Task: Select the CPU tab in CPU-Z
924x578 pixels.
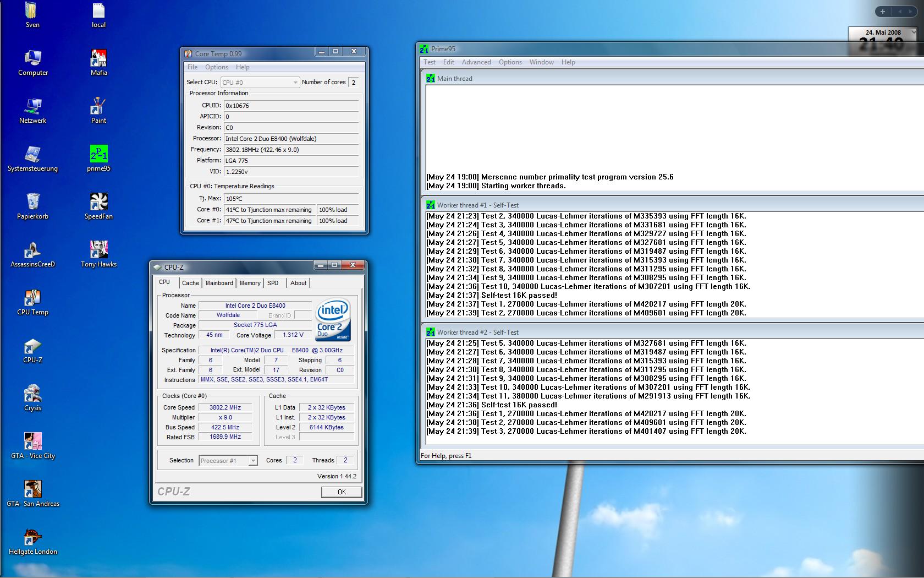Action: [x=164, y=282]
